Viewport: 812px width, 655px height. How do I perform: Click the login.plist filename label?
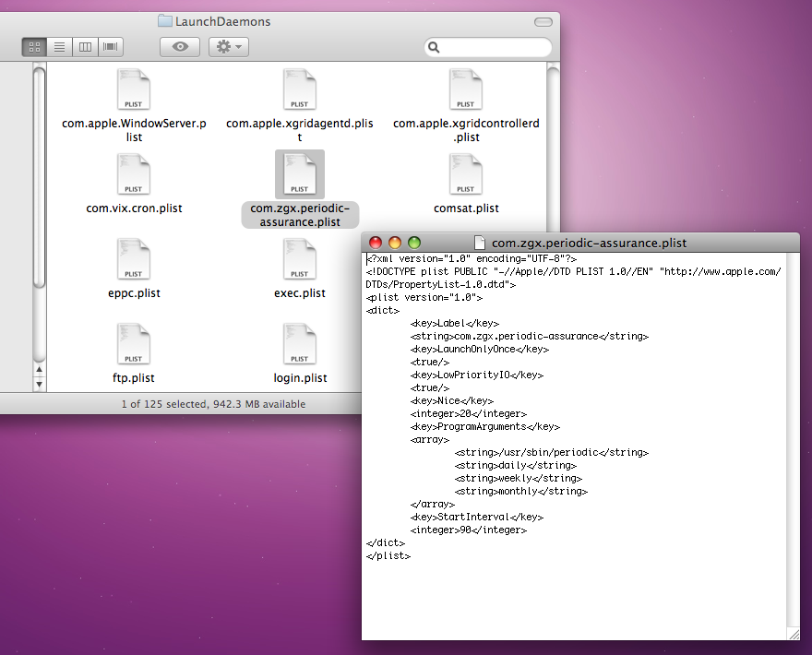pyautogui.click(x=301, y=378)
